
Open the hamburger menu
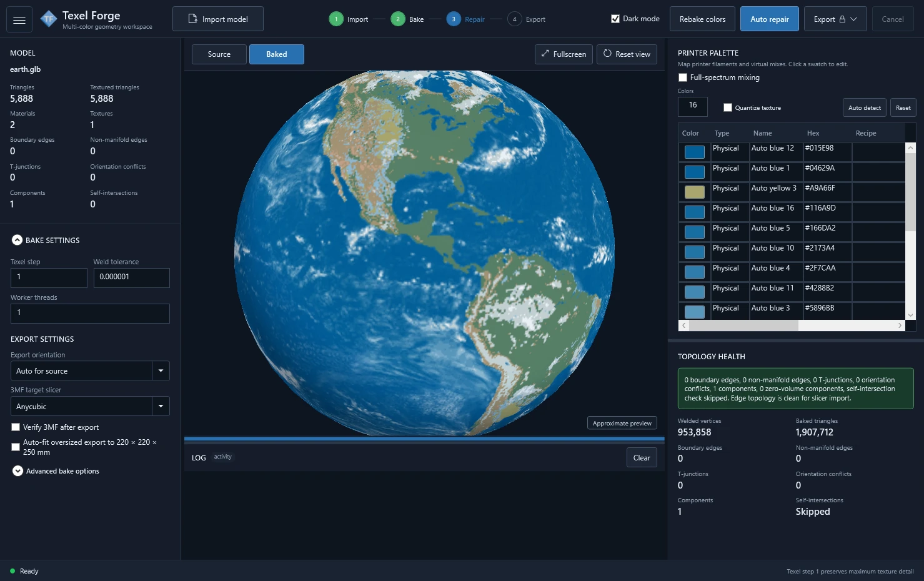[19, 19]
